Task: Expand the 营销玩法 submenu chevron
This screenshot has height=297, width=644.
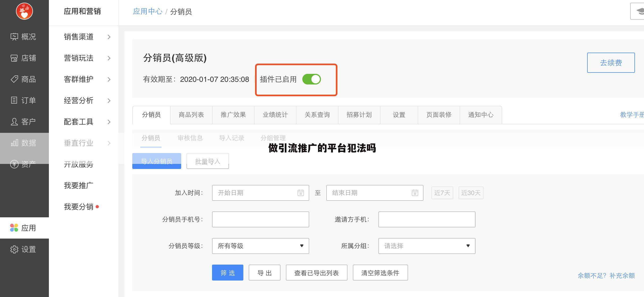Action: [109, 58]
